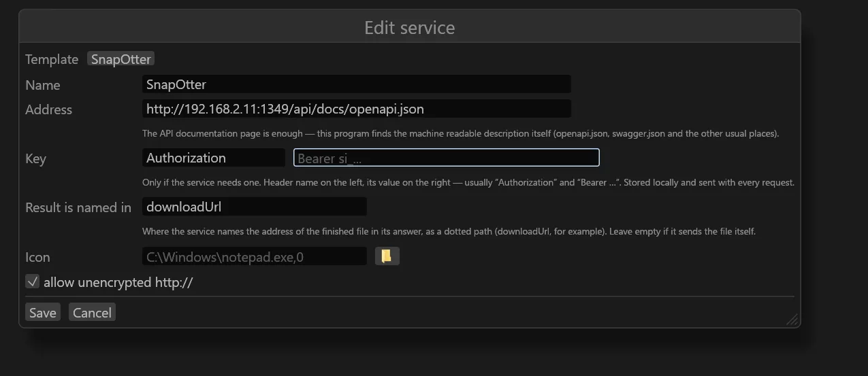868x376 pixels.
Task: Click the Bearer key value field
Action: 447,158
